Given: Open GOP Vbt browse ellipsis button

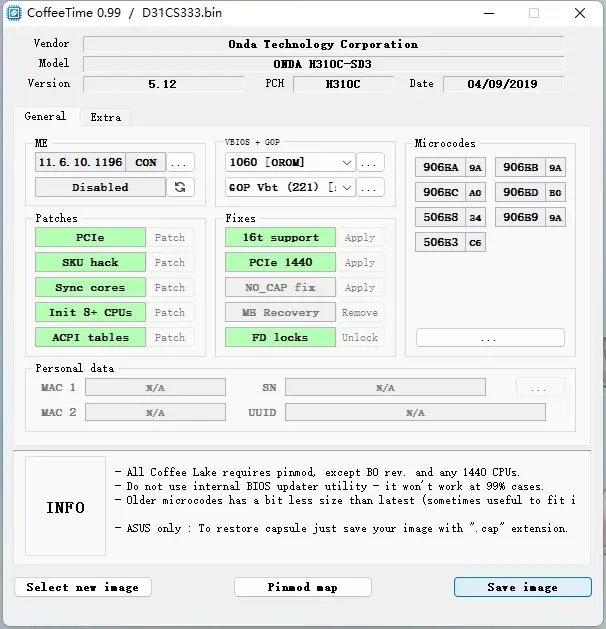Looking at the screenshot, I should [x=370, y=187].
